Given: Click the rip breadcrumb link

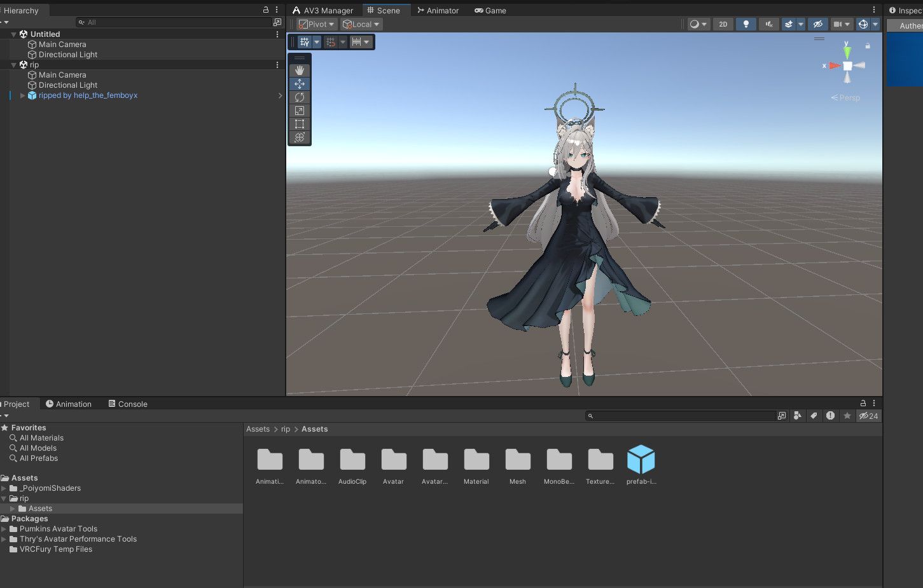Looking at the screenshot, I should tap(286, 429).
